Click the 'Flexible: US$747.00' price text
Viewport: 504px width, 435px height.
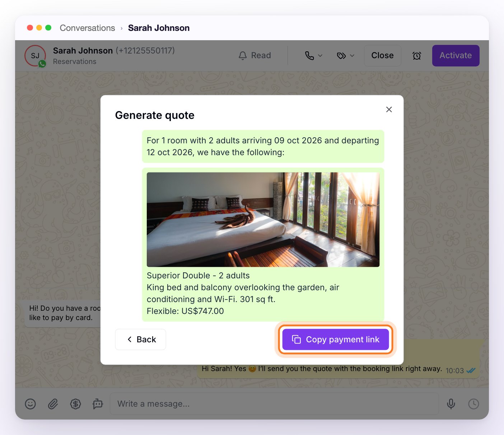point(185,311)
